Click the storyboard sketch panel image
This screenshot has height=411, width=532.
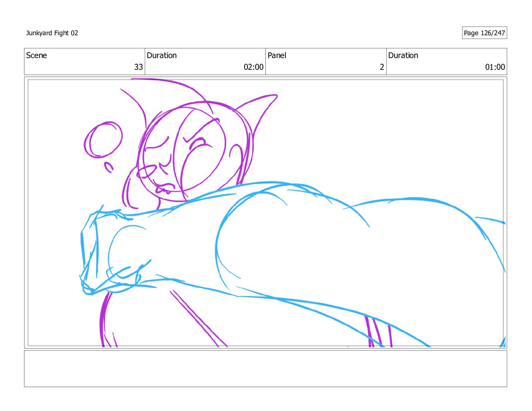pyautogui.click(x=265, y=213)
